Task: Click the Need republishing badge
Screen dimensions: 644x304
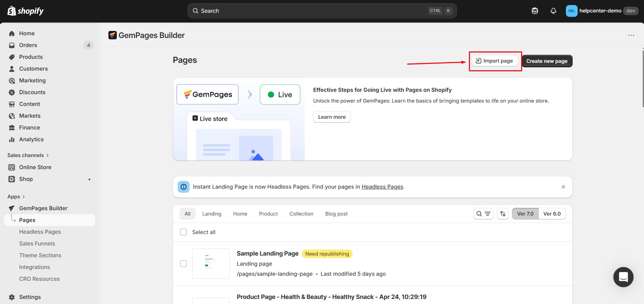Action: pyautogui.click(x=327, y=254)
